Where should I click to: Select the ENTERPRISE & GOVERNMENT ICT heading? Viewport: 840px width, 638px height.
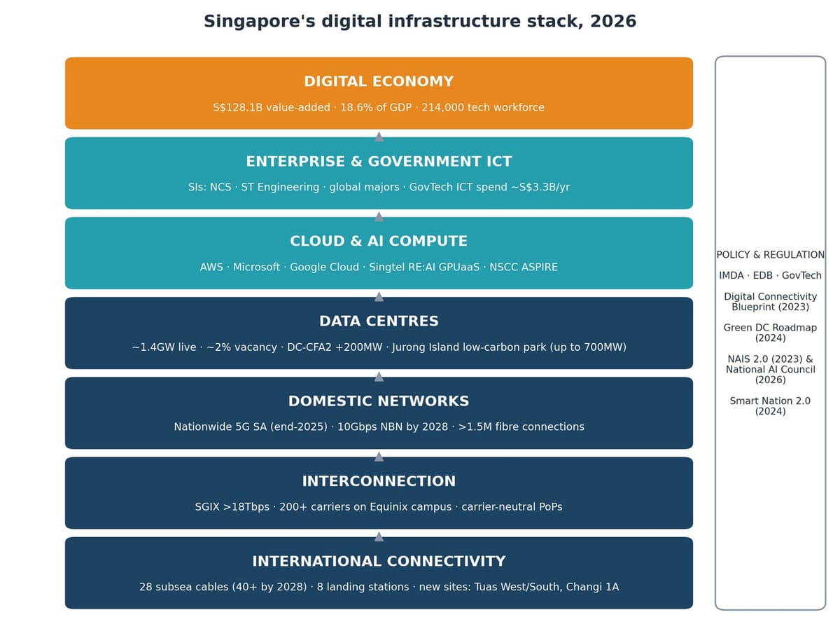pos(379,162)
